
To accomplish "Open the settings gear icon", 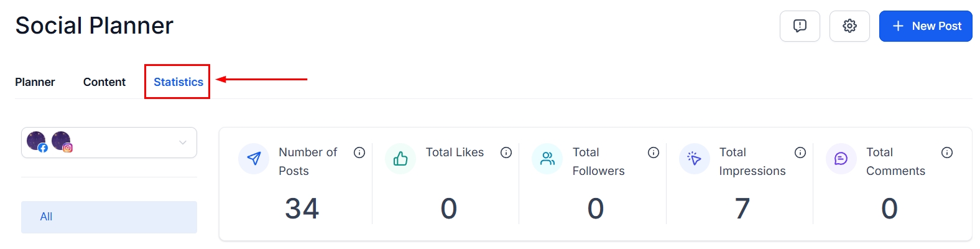I will [849, 26].
